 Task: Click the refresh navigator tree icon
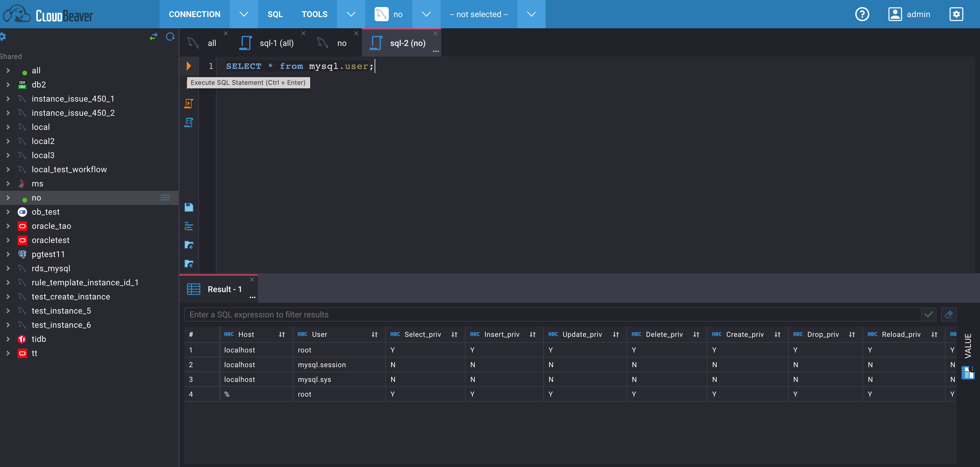pos(170,37)
